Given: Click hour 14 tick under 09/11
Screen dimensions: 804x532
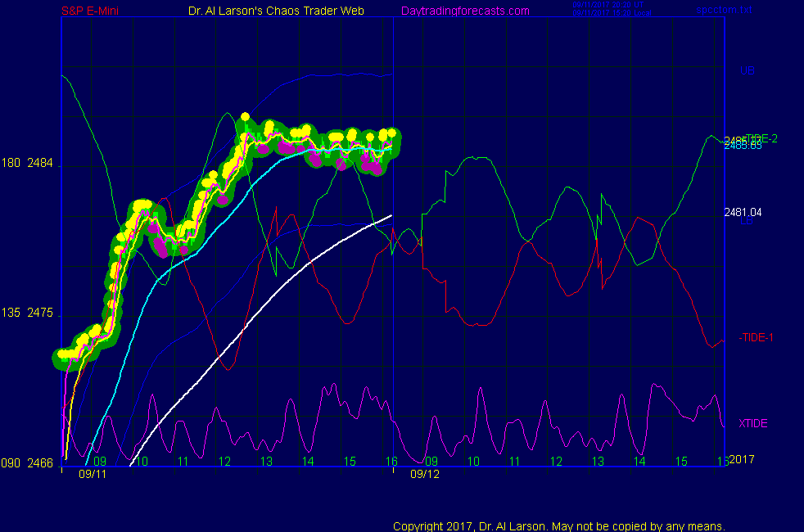Looking at the screenshot, I should (x=308, y=462).
